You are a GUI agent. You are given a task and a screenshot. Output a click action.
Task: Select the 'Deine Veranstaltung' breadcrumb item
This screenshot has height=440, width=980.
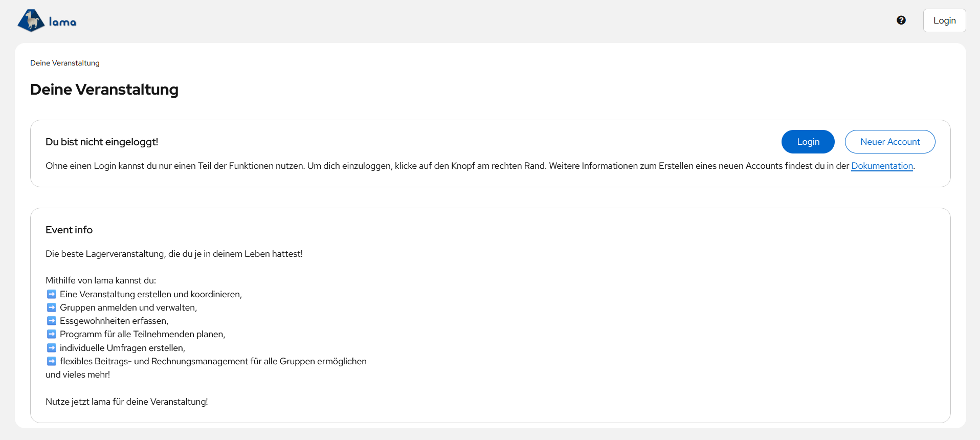click(65, 63)
